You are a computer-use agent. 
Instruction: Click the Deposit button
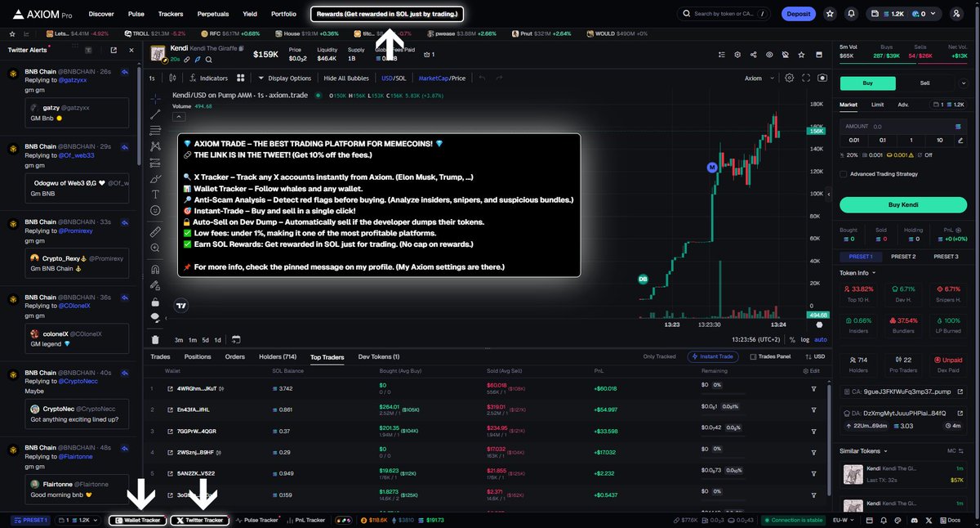[x=798, y=14]
